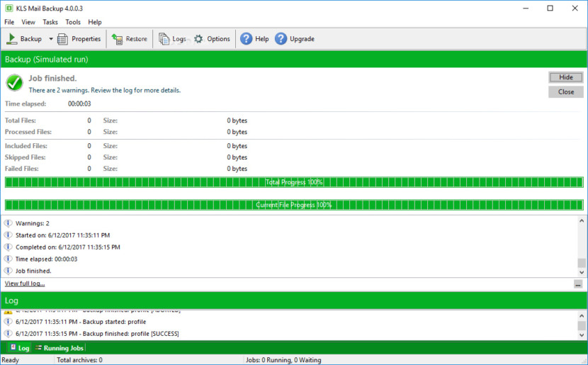Select 'Backup started: profile' log entry
This screenshot has width=588, height=365.
tap(81, 322)
